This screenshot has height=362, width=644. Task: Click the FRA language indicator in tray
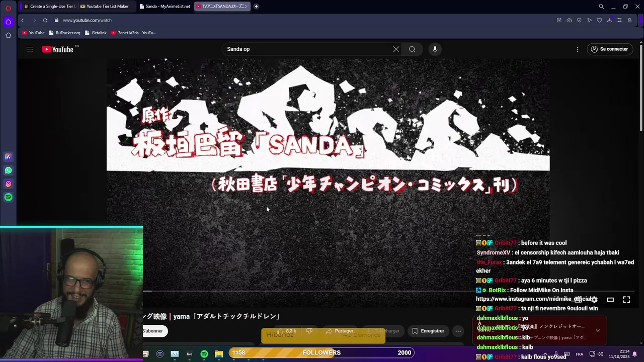[580, 354]
